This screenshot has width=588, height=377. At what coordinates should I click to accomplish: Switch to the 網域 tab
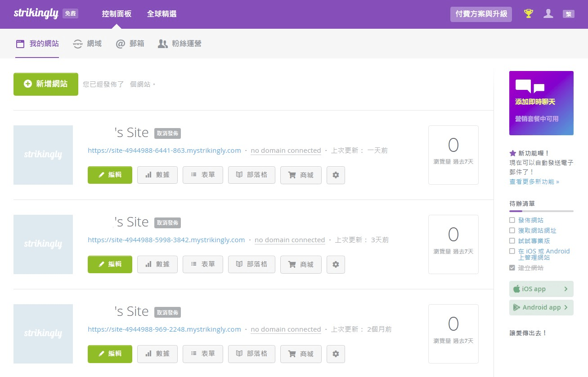click(87, 44)
